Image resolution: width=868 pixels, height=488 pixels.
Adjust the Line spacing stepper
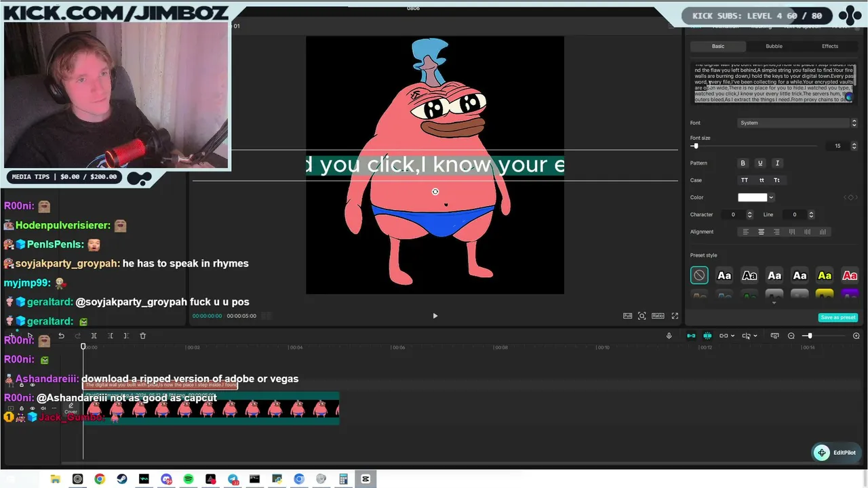pos(811,215)
